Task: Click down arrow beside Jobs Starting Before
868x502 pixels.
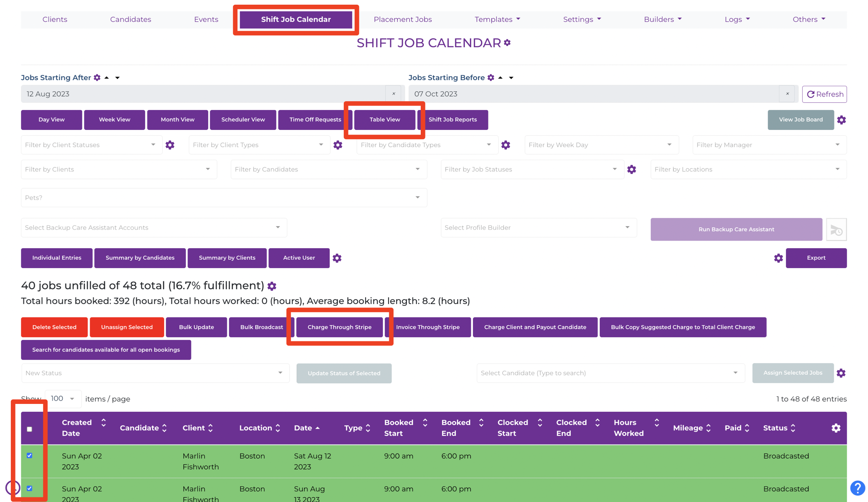Action: click(511, 78)
